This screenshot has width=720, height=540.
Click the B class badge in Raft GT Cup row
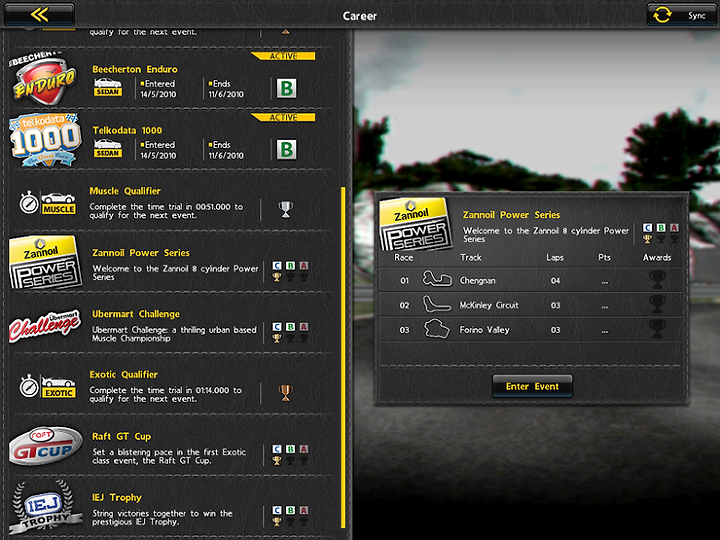(290, 449)
